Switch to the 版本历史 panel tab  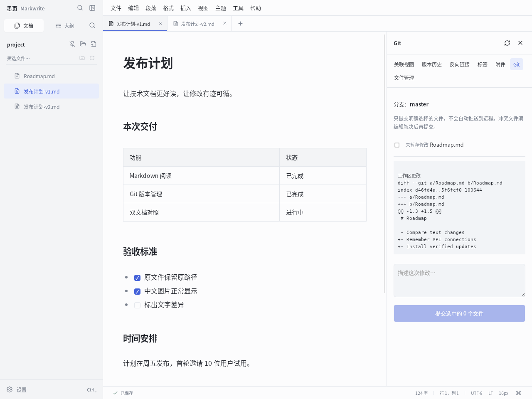(x=432, y=64)
